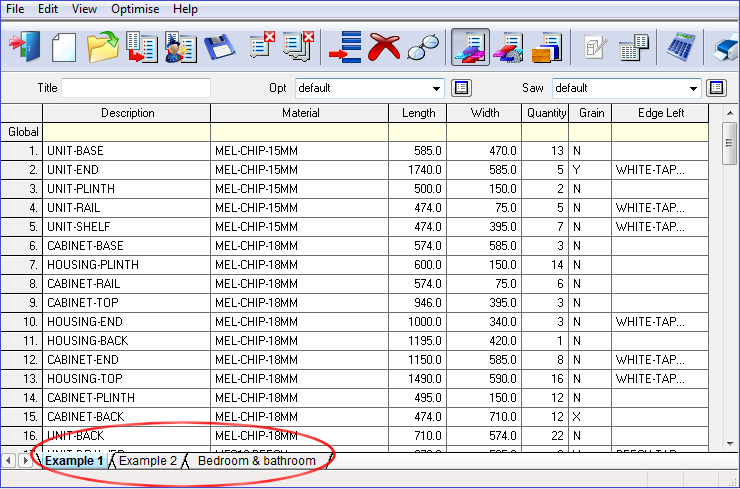
Task: Open the View menu
Action: point(84,9)
